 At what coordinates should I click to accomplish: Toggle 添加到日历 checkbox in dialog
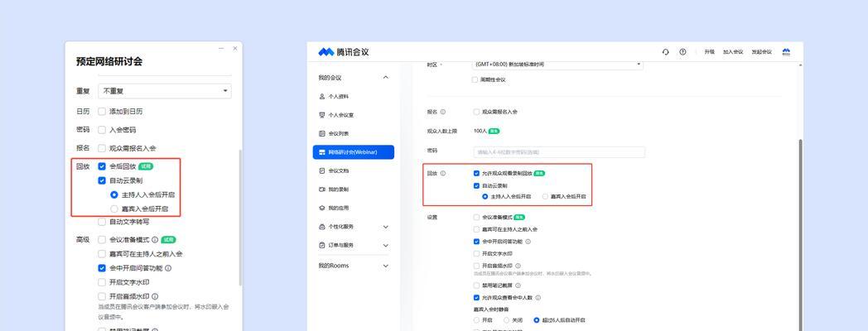(102, 111)
